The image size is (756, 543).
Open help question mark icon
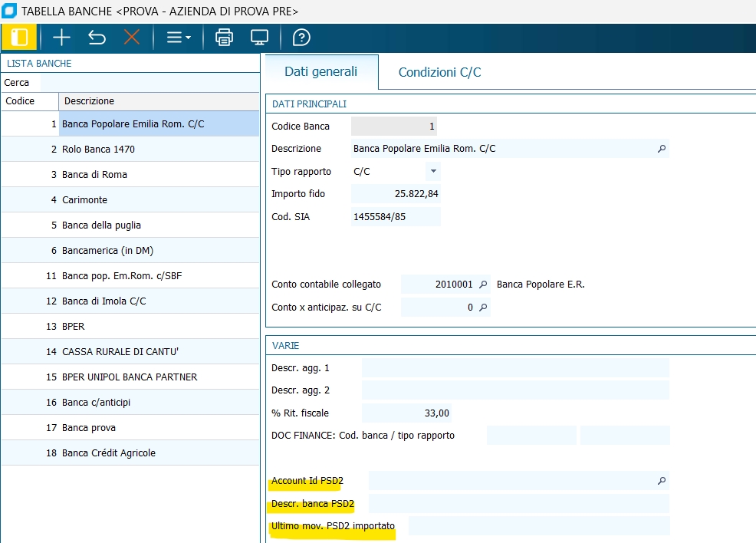point(302,37)
